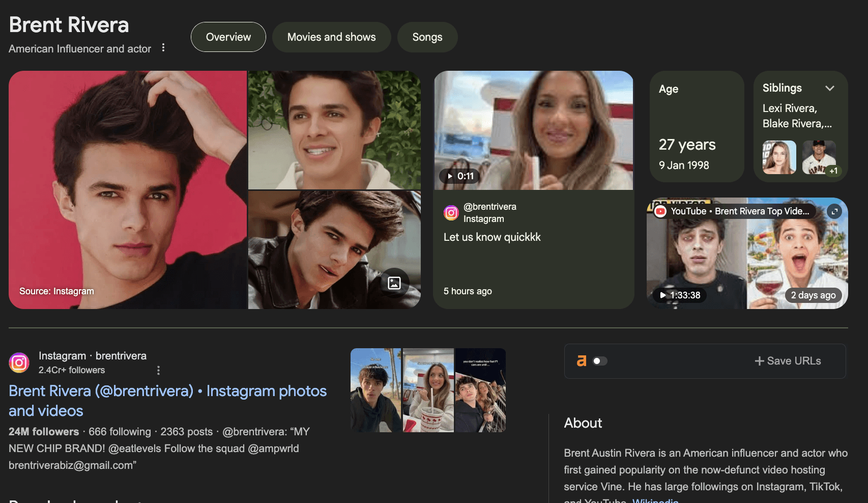Screen dimensions: 868x503
Task: Open the first Instagram result thumbnail with palm trees
Action: tap(376, 390)
